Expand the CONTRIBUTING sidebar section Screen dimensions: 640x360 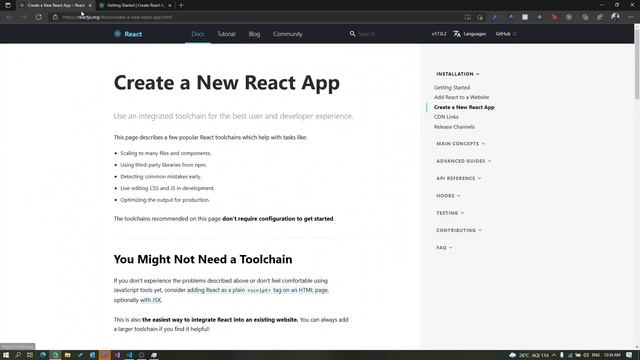coord(459,230)
